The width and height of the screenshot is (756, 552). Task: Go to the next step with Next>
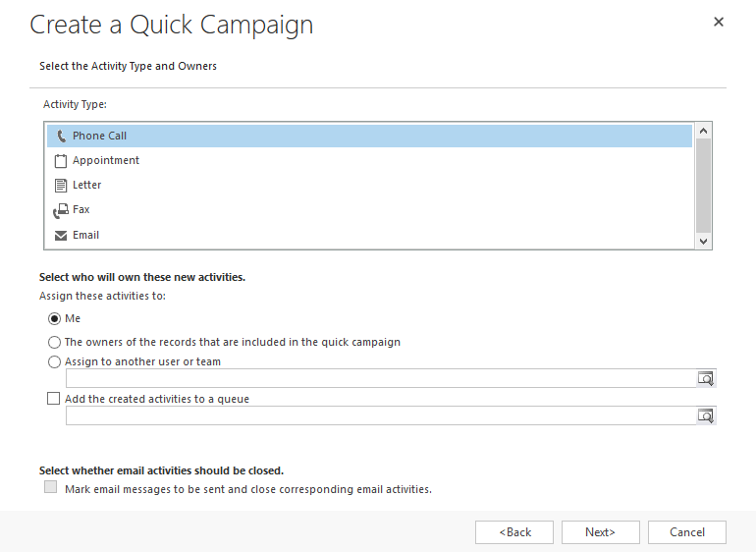[600, 532]
